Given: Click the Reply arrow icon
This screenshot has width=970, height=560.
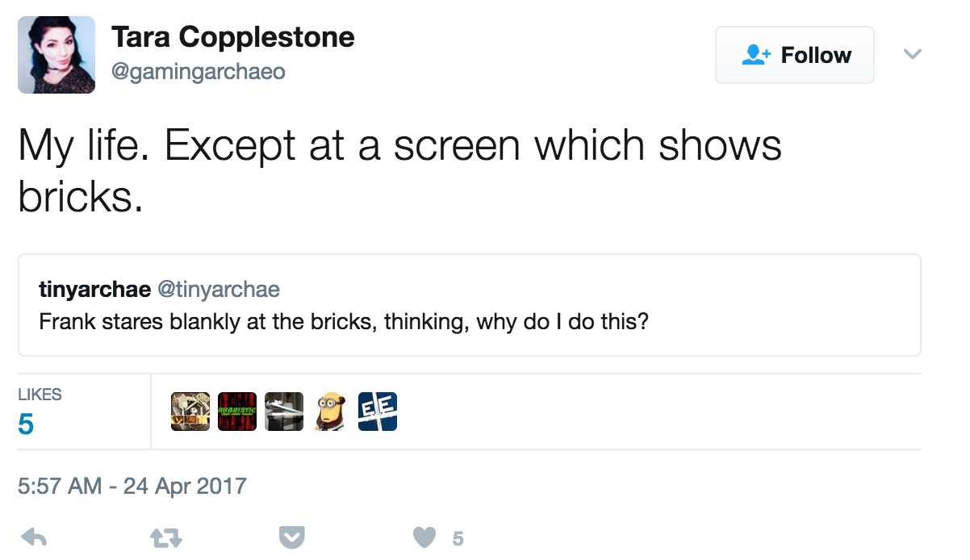Looking at the screenshot, I should point(33,537).
